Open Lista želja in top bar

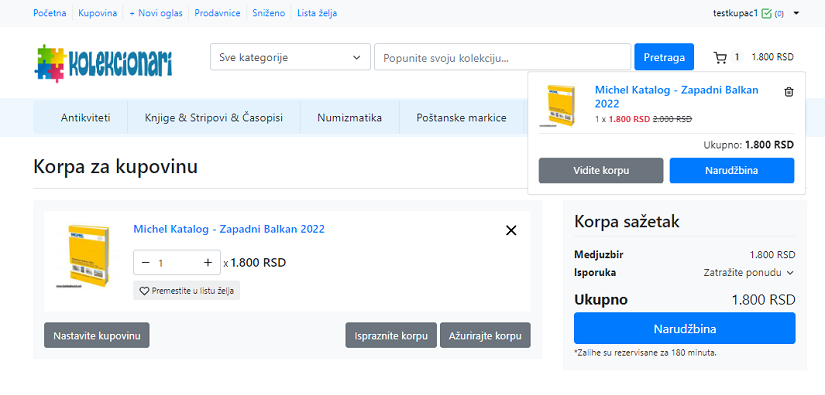[x=317, y=13]
